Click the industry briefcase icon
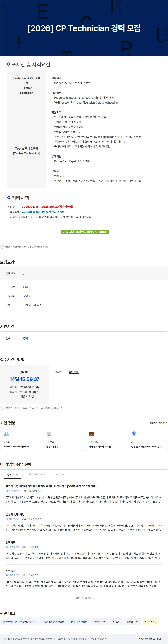This screenshot has height=644, width=168. pos(92,434)
